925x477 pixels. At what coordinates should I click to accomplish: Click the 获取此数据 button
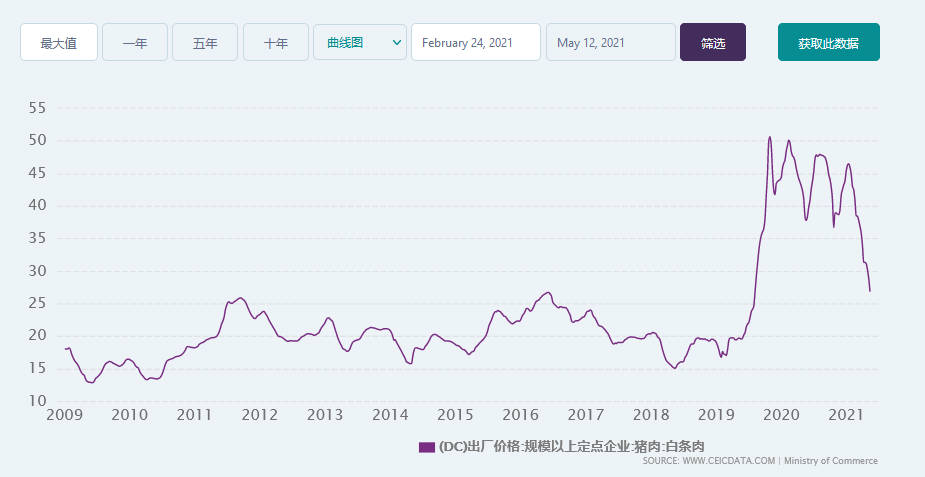[828, 43]
